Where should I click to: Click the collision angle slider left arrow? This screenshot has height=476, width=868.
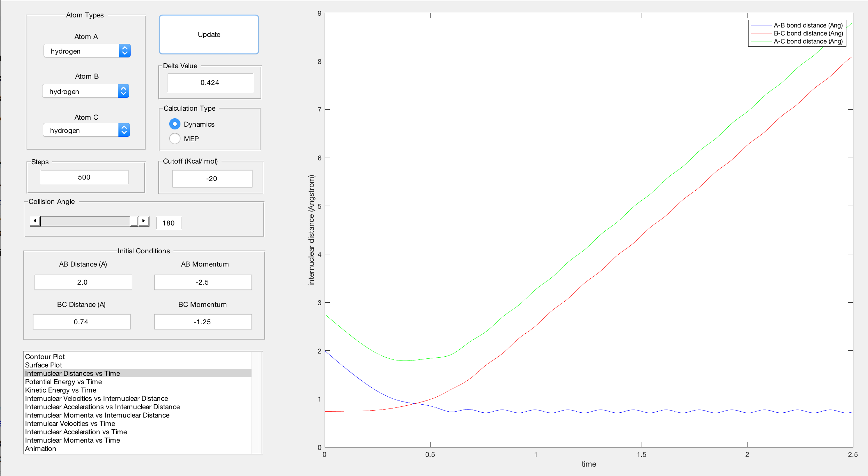coord(35,221)
